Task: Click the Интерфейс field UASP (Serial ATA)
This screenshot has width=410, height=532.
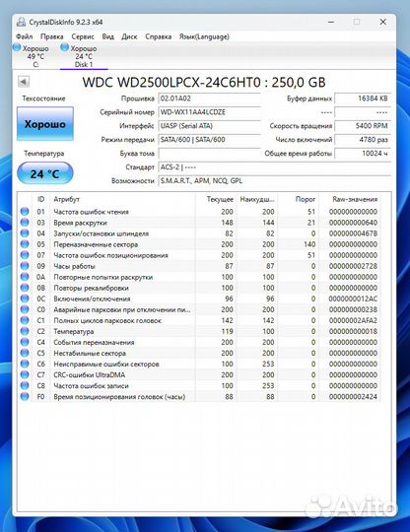Action: click(209, 126)
